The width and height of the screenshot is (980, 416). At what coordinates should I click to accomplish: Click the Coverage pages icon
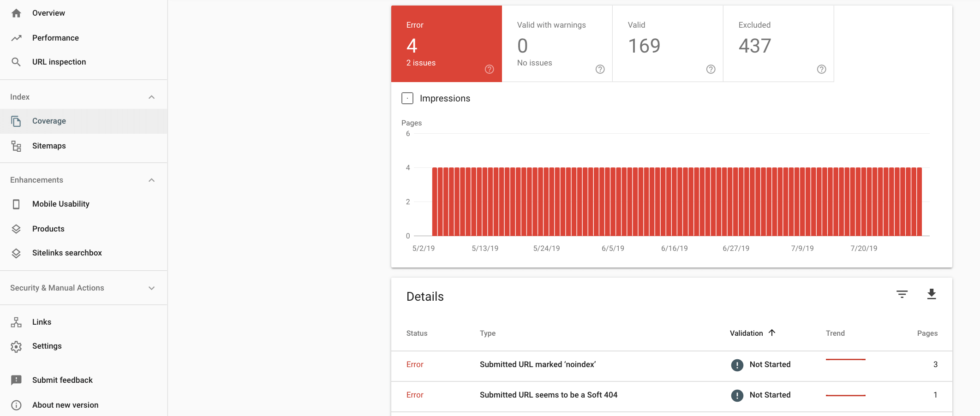click(x=16, y=121)
